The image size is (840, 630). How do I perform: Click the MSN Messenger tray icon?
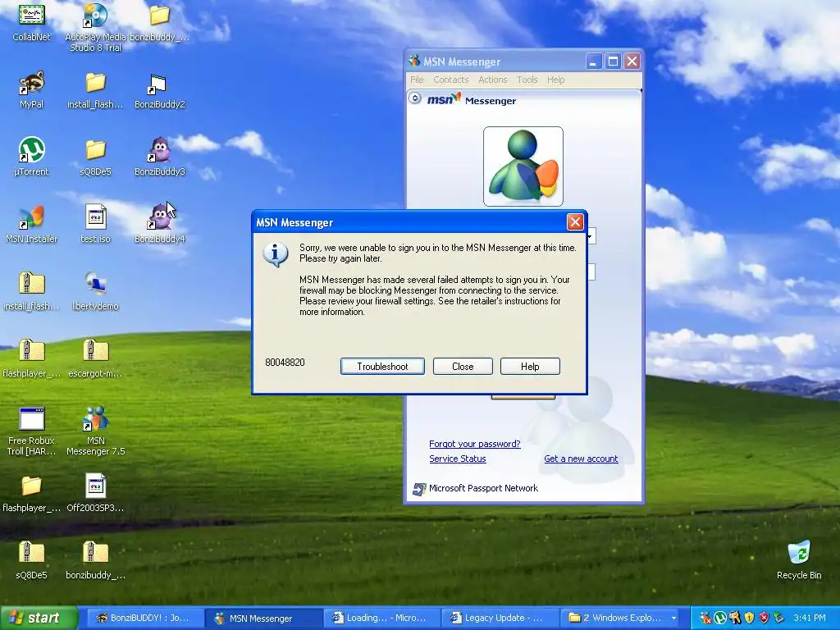(705, 618)
